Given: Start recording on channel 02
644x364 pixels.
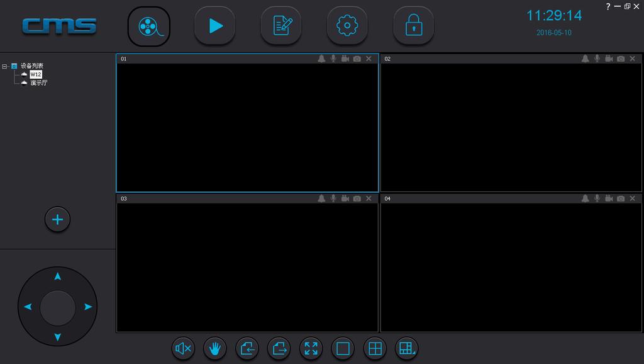Looking at the screenshot, I should pyautogui.click(x=609, y=59).
